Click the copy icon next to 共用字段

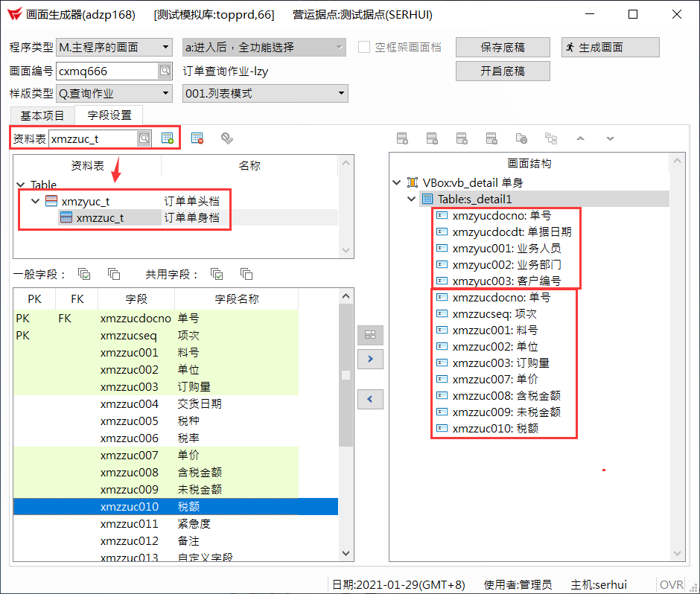[x=217, y=274]
